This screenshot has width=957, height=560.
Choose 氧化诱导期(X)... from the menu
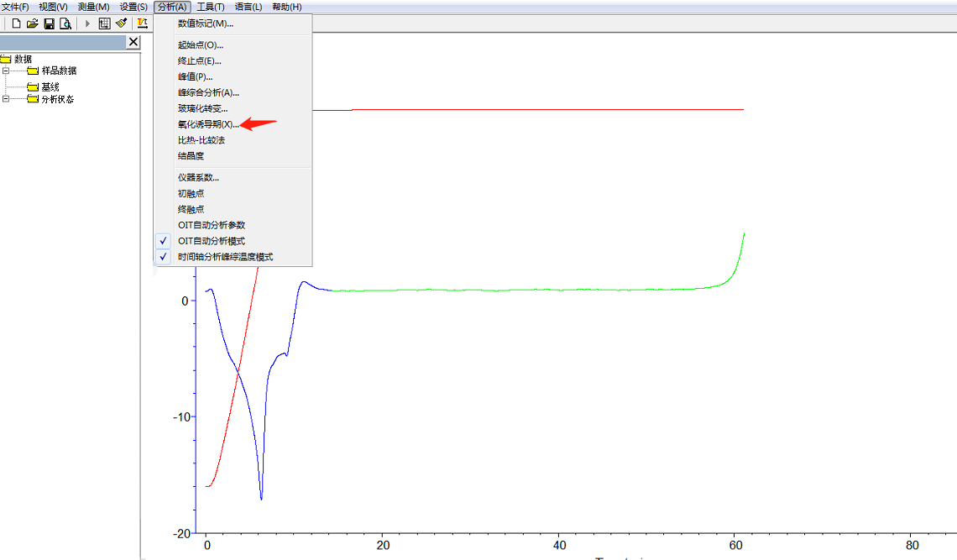point(208,124)
